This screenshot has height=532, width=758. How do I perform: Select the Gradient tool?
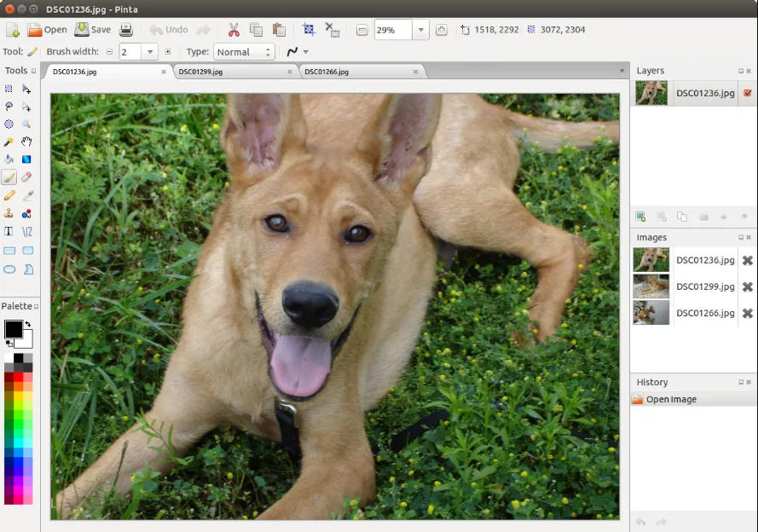pos(26,159)
